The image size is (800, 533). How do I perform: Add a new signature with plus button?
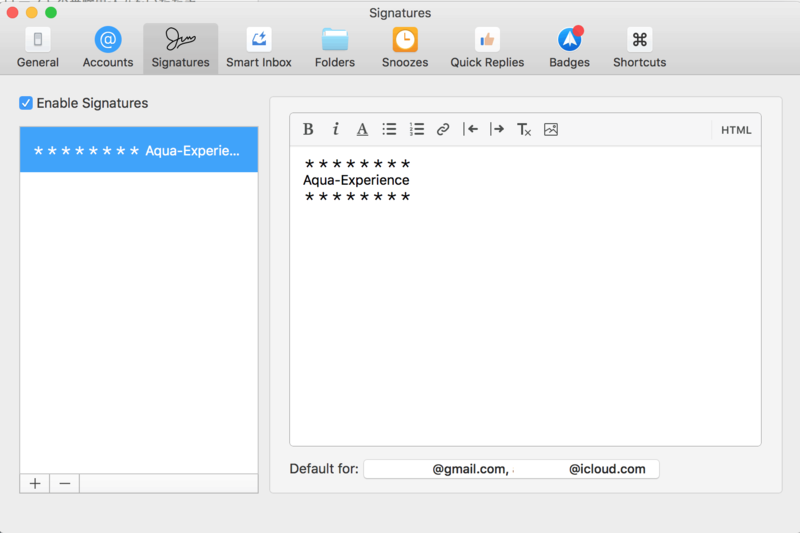coord(35,484)
